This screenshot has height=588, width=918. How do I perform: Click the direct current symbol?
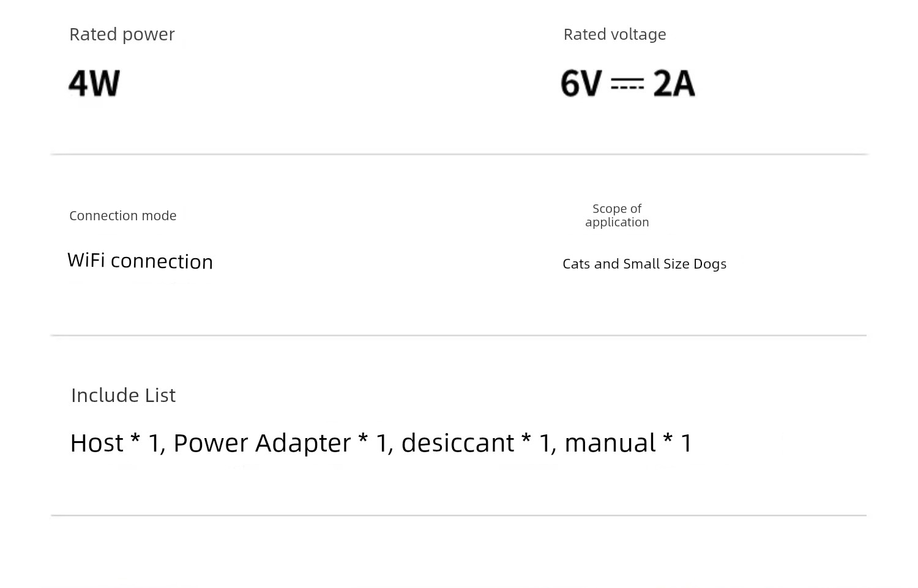tap(627, 83)
